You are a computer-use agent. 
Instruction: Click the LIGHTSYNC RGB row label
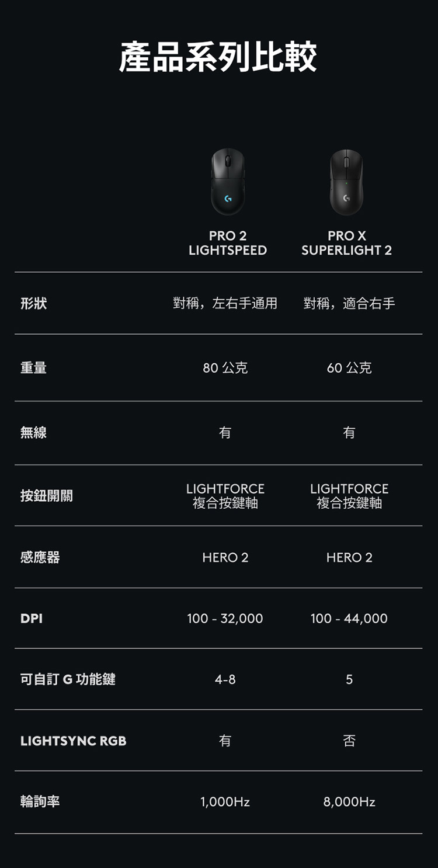(x=73, y=741)
